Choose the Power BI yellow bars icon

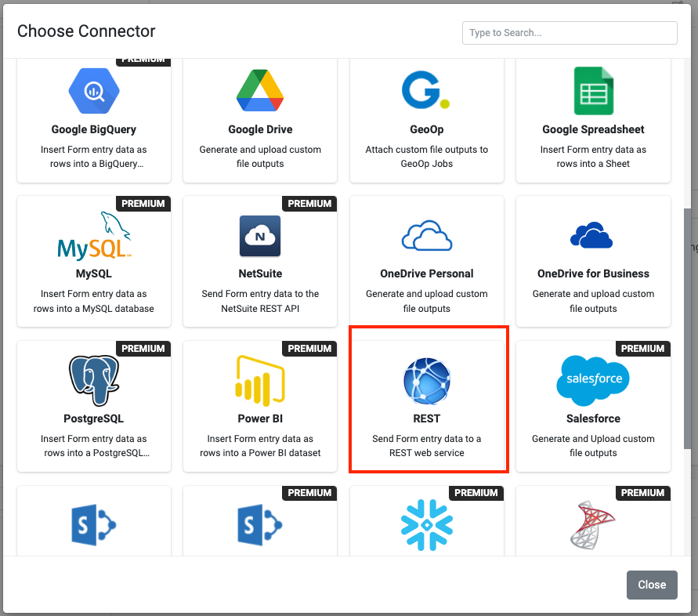click(260, 381)
